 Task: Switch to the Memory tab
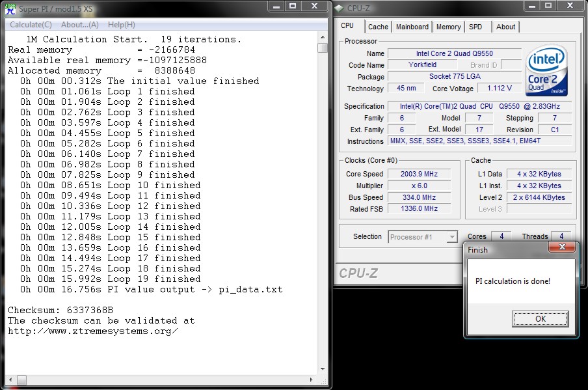[449, 27]
